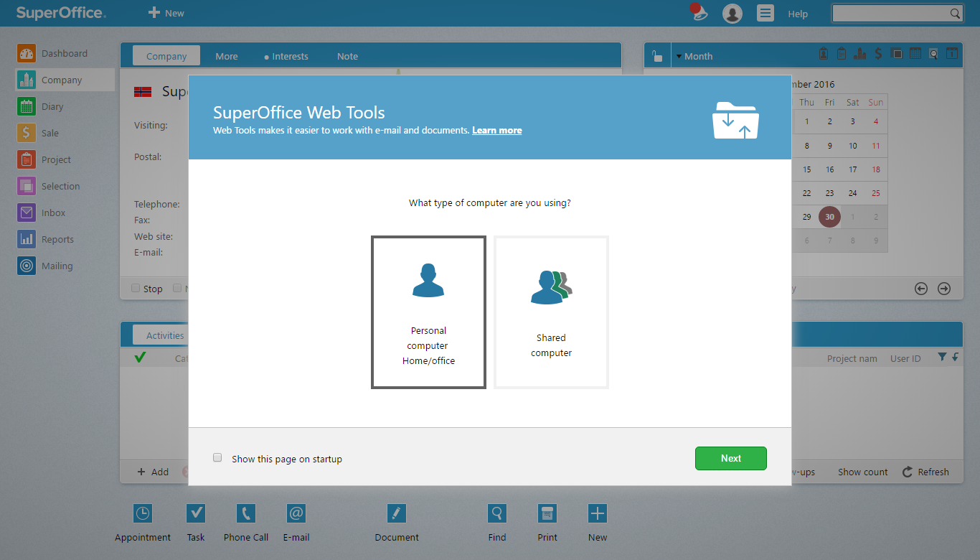This screenshot has width=980, height=560.
Task: Select day 18 in the calendar
Action: coord(876,169)
